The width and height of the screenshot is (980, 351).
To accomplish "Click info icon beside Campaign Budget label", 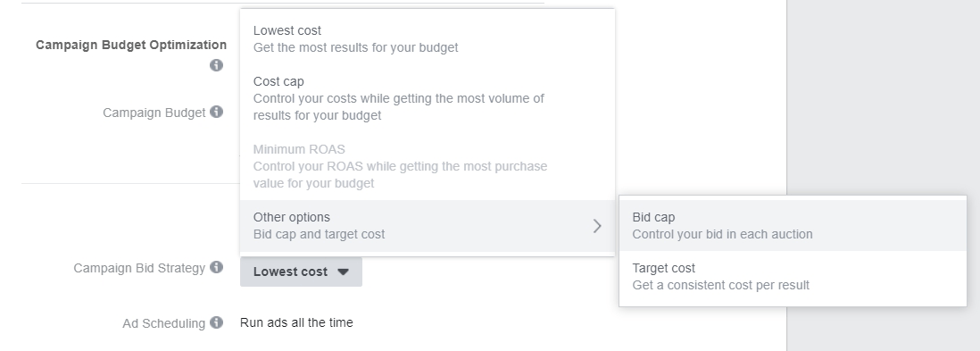I will click(x=216, y=112).
